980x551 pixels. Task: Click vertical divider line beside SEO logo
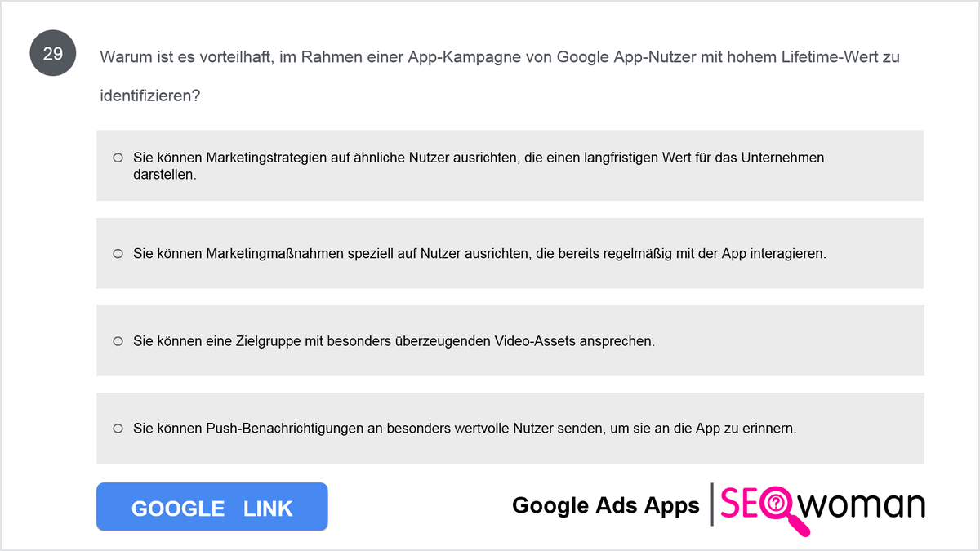pyautogui.click(x=712, y=504)
